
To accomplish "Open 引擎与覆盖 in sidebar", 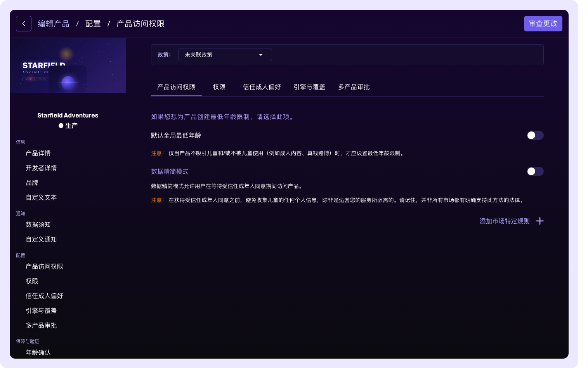I will pos(41,311).
